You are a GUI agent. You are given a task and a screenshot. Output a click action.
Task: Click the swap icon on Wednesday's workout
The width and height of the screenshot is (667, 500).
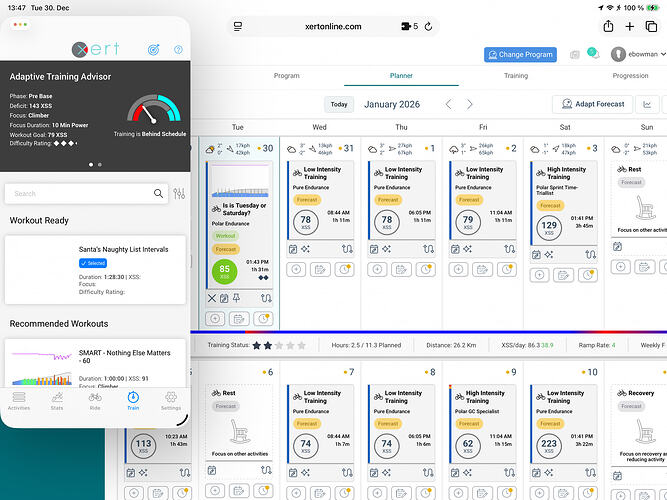pyautogui.click(x=348, y=247)
